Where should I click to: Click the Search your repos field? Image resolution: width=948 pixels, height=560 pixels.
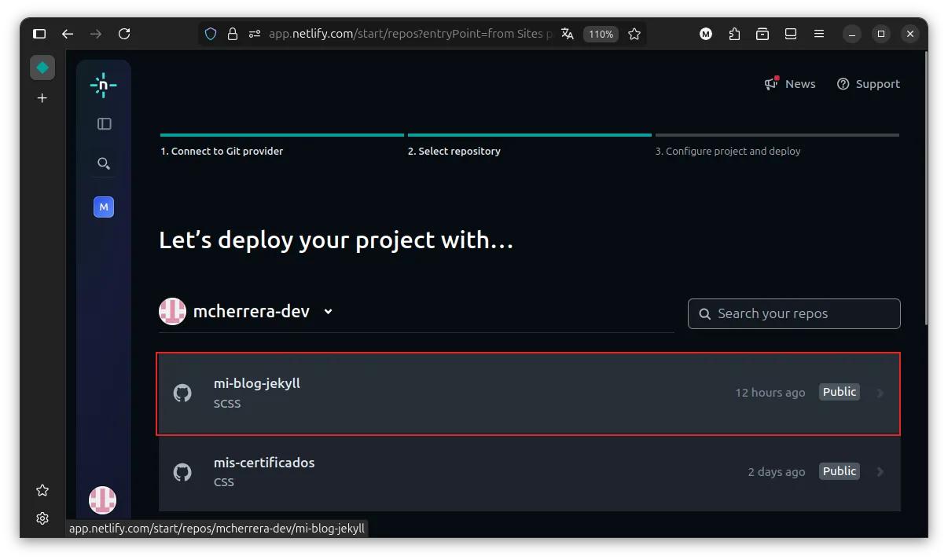794,313
